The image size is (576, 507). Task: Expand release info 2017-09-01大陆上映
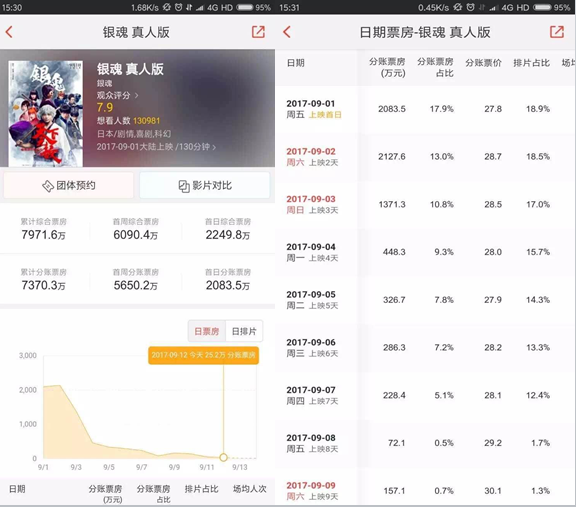tap(156, 147)
